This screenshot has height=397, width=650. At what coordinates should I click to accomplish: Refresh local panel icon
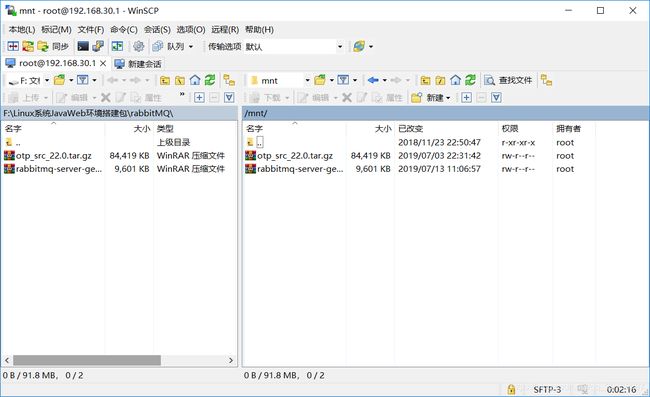[x=210, y=80]
